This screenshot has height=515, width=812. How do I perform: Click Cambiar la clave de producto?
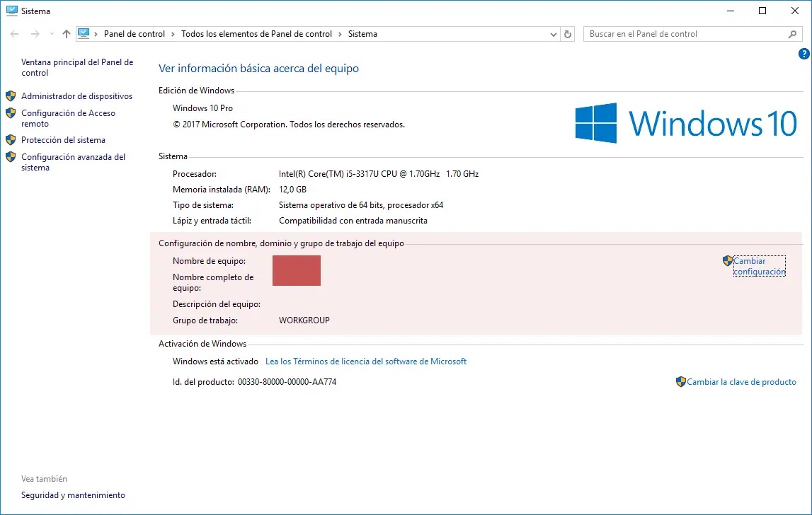point(741,382)
